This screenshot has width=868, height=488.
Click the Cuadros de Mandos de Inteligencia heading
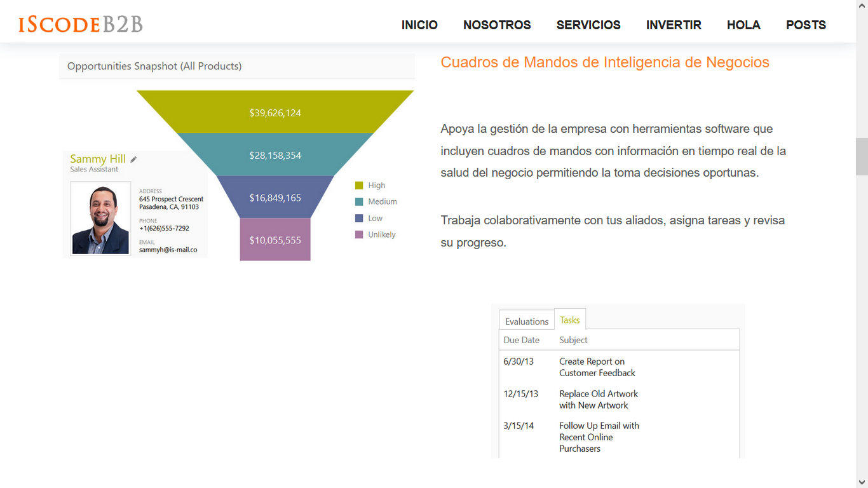pyautogui.click(x=605, y=62)
